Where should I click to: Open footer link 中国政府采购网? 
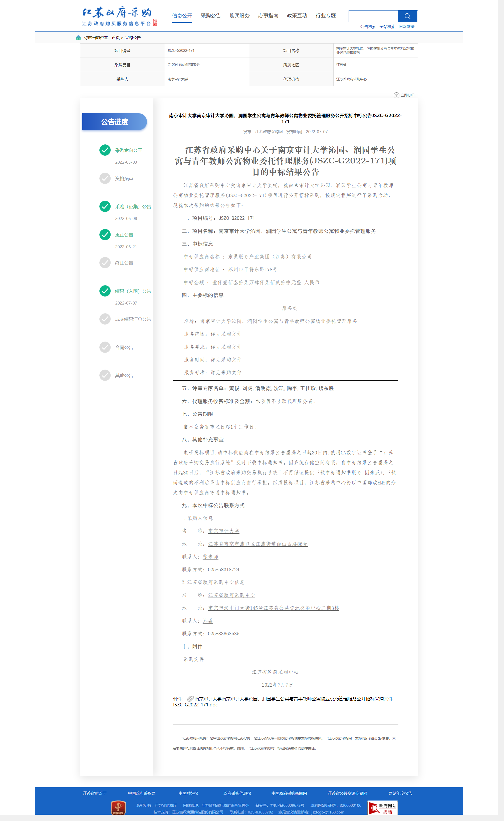[142, 793]
